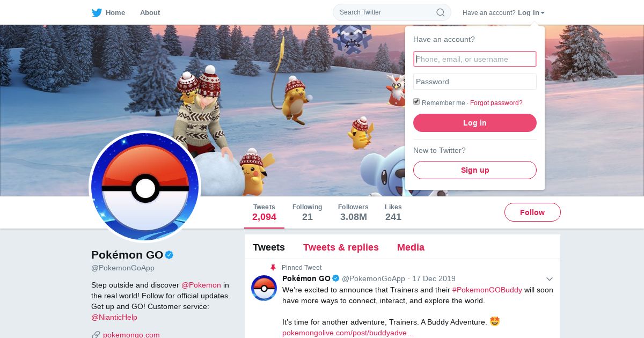Click the About menu item

pos(150,13)
